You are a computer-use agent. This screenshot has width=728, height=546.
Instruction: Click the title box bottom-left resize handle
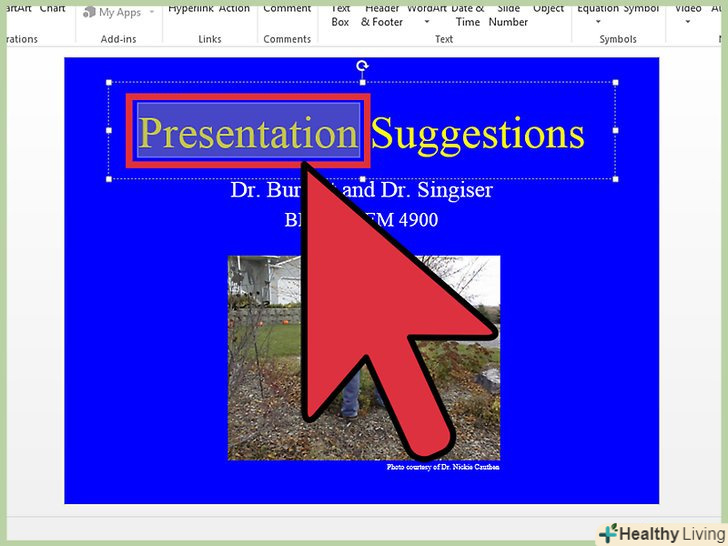click(x=109, y=179)
